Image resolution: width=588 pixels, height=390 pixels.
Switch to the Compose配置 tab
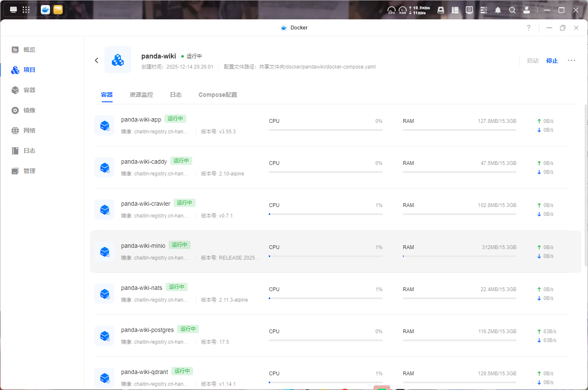tap(218, 95)
